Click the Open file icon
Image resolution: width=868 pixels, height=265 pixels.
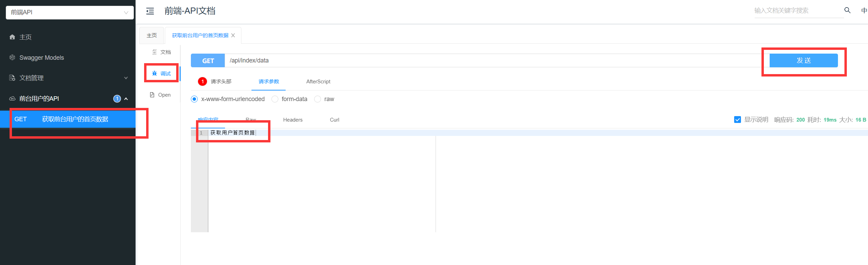coord(152,95)
